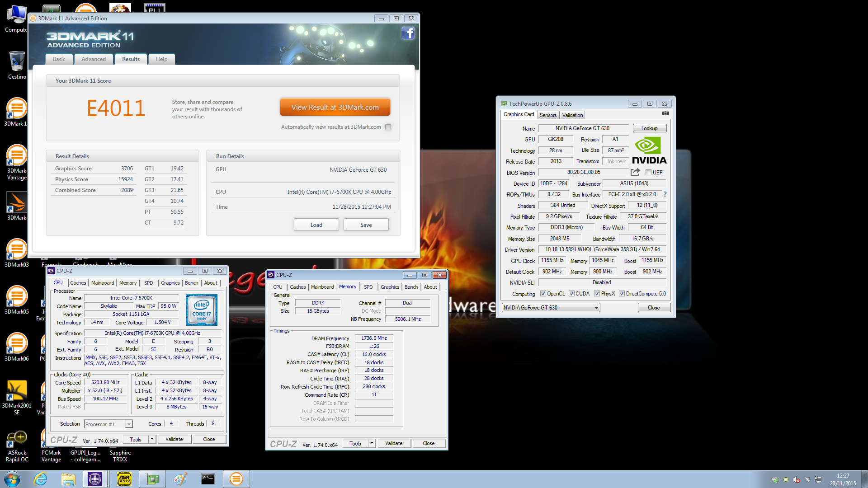Take a GPU-Z screenshot with camera icon
868x488 pixels.
(665, 113)
